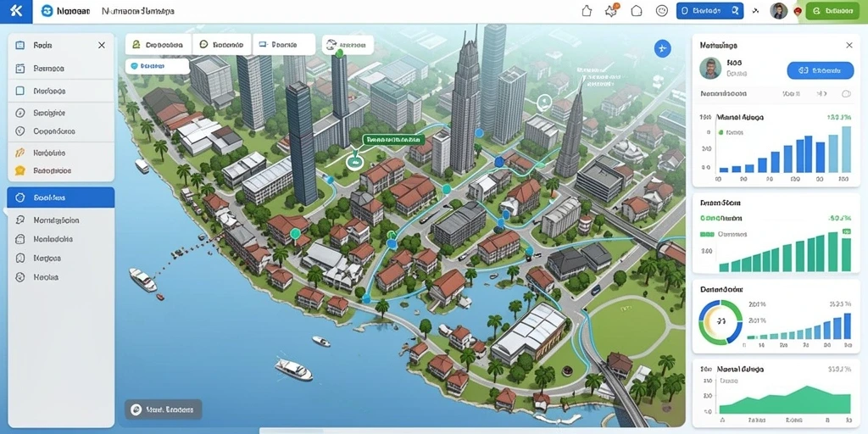This screenshot has height=434, width=868.
Task: Select the highlighted blue sidebar menu item
Action: (61, 197)
